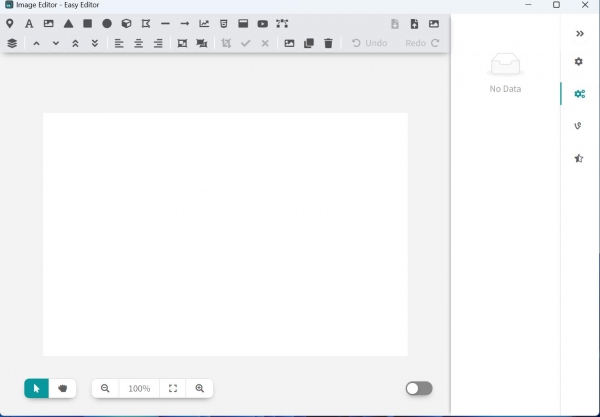Open the layers stack icon
600x417 pixels.
(12, 43)
